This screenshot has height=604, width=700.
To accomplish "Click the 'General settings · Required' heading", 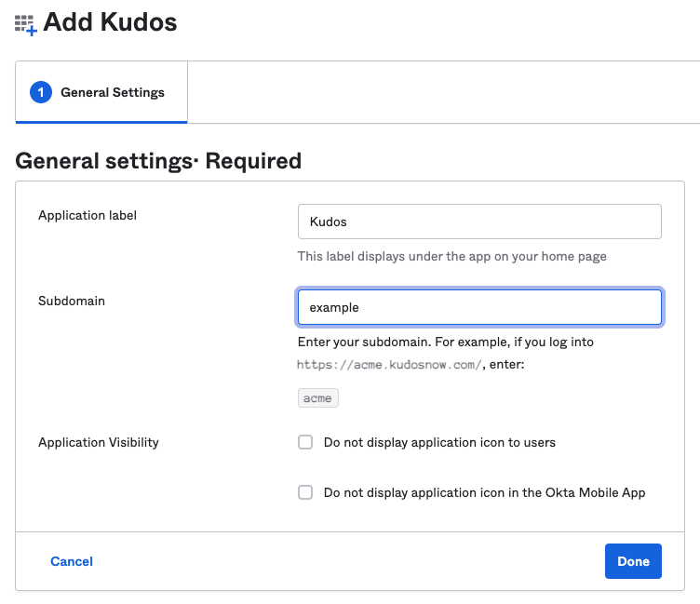I will click(x=158, y=161).
